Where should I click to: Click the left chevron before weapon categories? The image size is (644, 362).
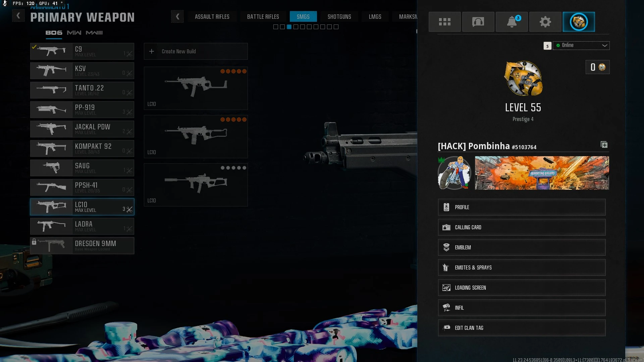(177, 16)
